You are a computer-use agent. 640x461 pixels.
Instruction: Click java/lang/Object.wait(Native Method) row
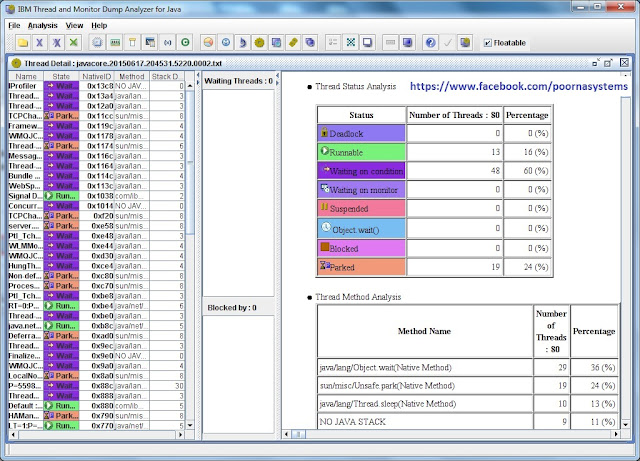(x=468, y=367)
